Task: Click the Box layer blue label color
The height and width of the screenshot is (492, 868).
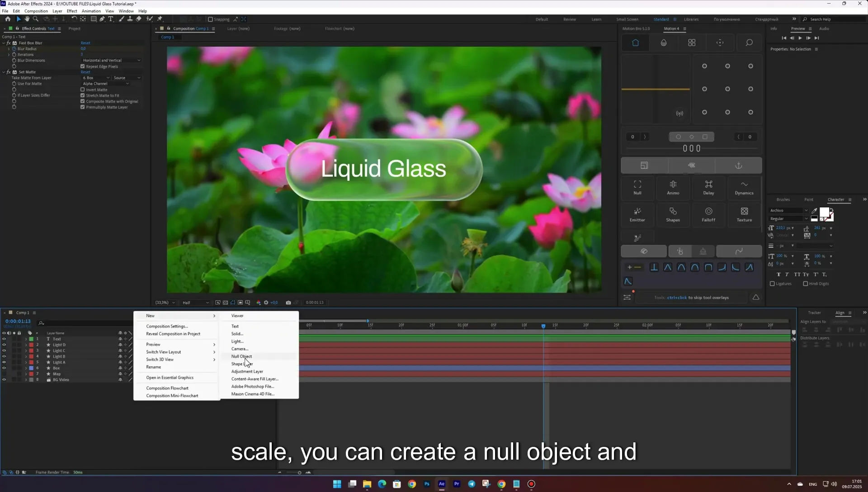Action: [31, 368]
